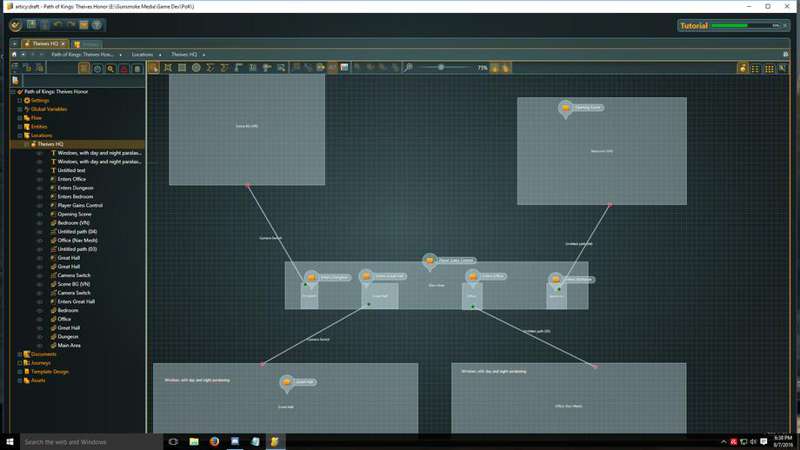Click the navigator search input field
Viewport: 800px width, 450px height.
82,81
